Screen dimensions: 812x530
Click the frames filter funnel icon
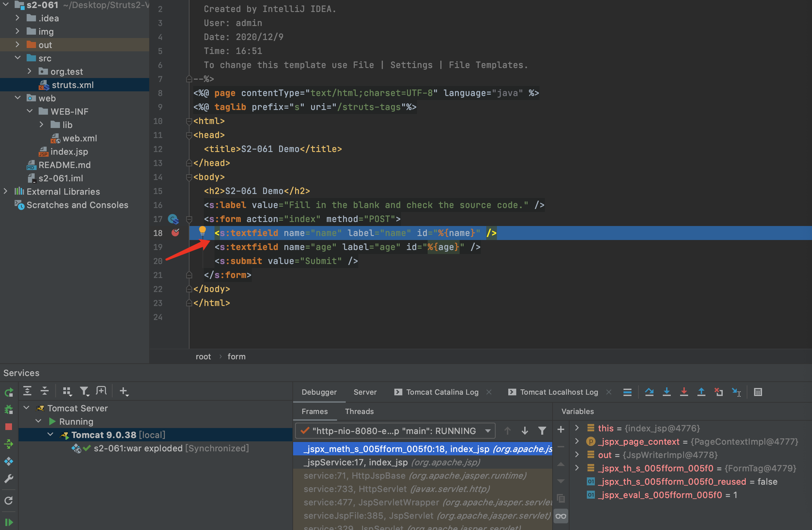pos(542,431)
